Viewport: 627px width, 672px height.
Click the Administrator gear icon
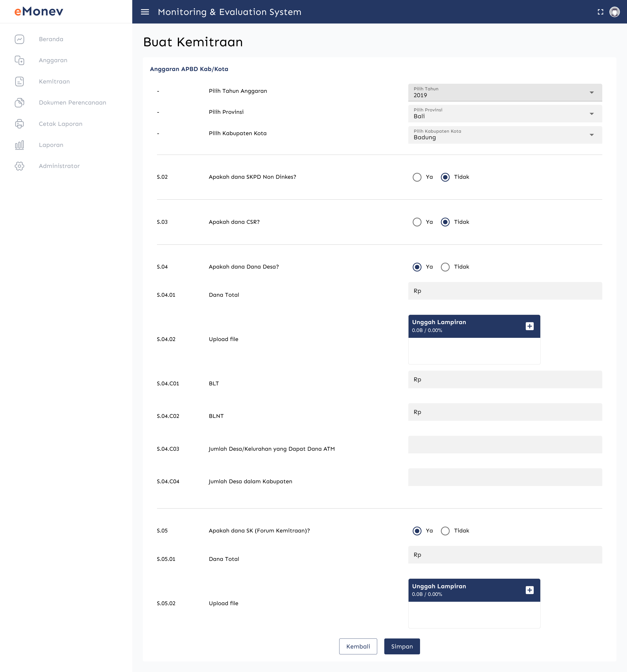point(20,166)
